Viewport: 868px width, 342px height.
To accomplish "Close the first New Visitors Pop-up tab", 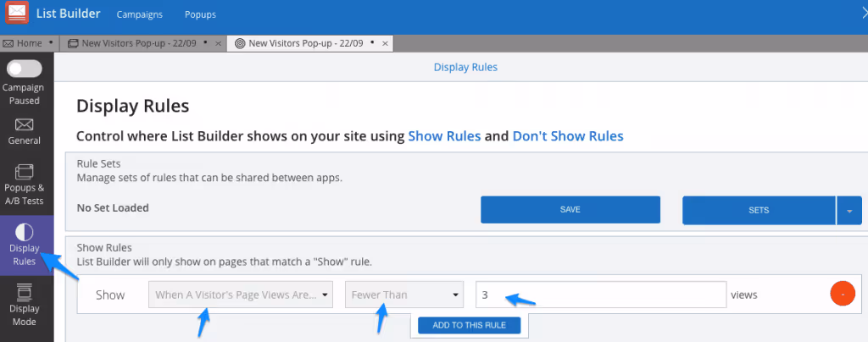I will tap(218, 44).
